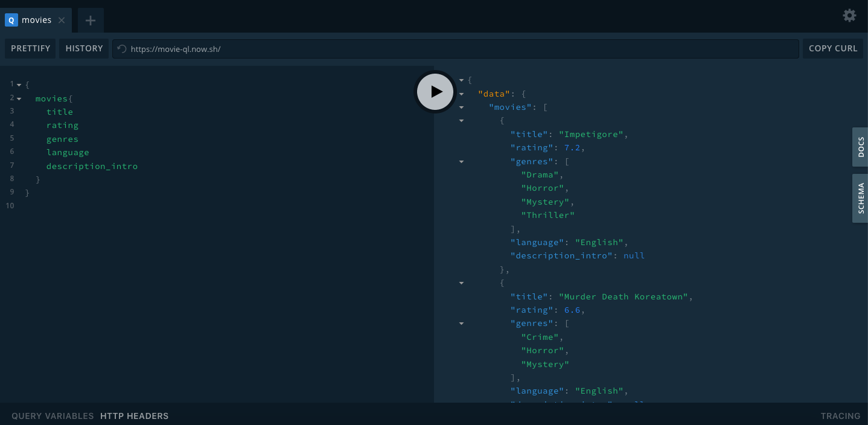This screenshot has width=868, height=425.
Task: Click the reload schema icon in URL bar
Action: pos(122,49)
